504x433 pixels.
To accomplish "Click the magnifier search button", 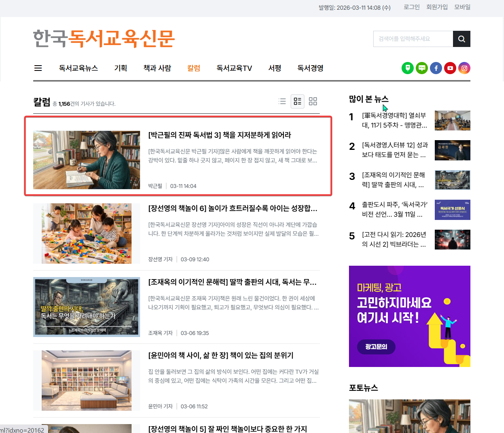I will (461, 39).
